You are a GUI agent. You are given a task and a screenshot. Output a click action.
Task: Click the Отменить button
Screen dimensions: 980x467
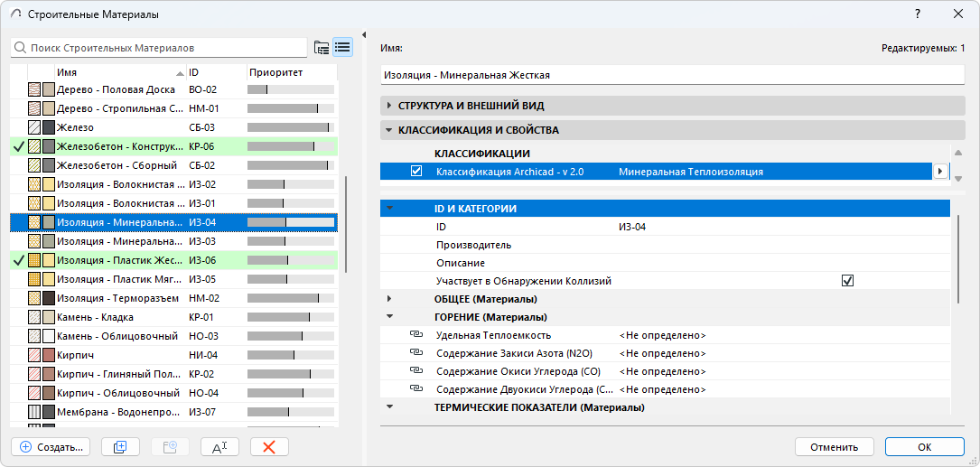tap(834, 446)
